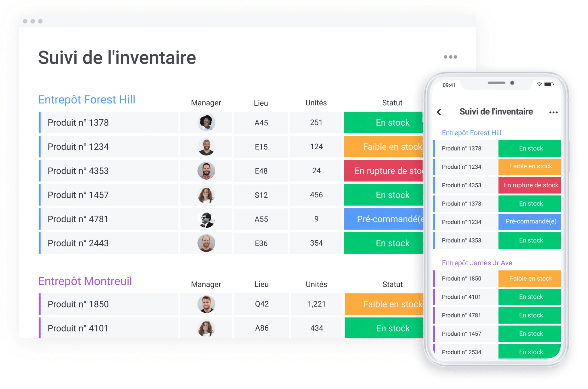This screenshot has height=389, width=588.
Task: Open the mobile app's three-dot menu
Action: [x=553, y=112]
